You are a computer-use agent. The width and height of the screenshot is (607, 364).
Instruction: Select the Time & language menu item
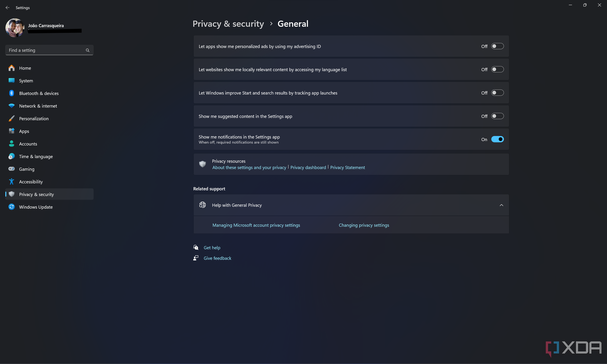coord(36,156)
